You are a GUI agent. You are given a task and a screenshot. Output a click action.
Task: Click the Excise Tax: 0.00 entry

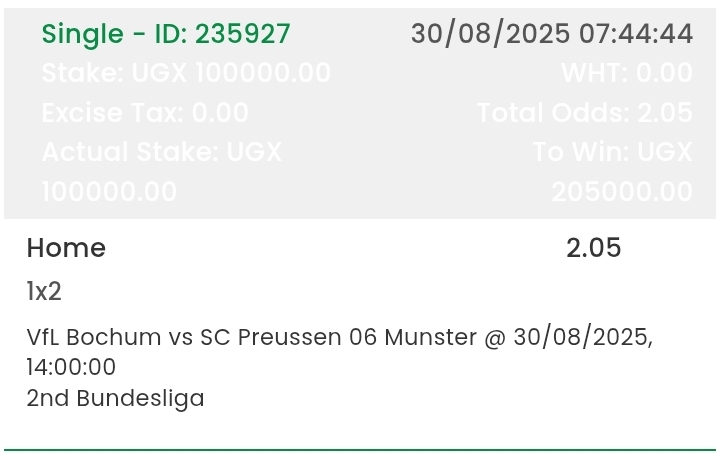click(x=145, y=113)
